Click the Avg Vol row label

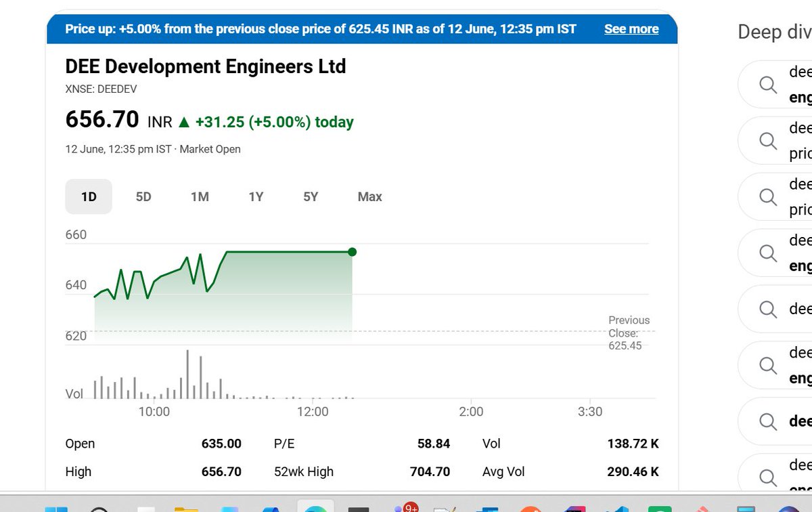point(503,471)
